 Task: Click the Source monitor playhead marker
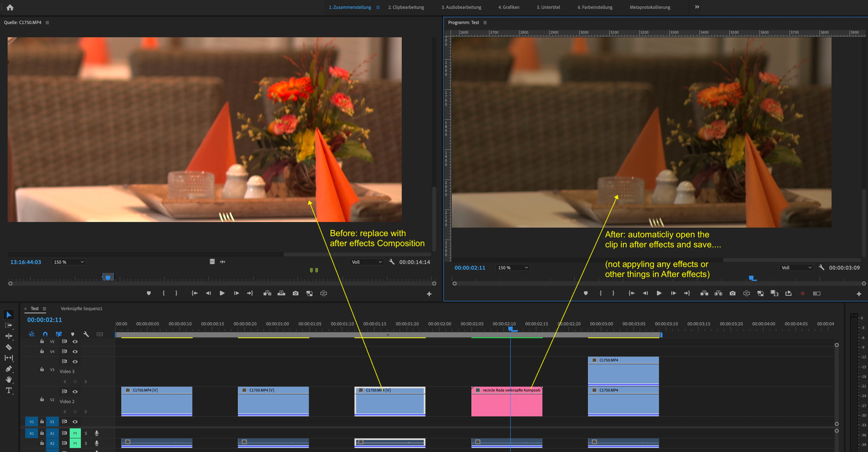click(108, 277)
